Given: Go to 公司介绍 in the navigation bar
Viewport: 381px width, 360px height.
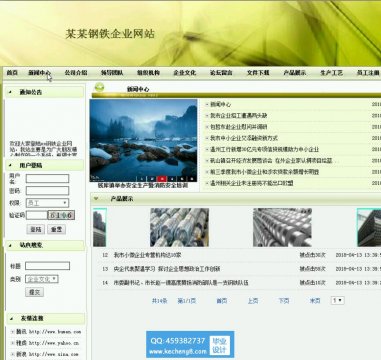Looking at the screenshot, I should coord(76,72).
